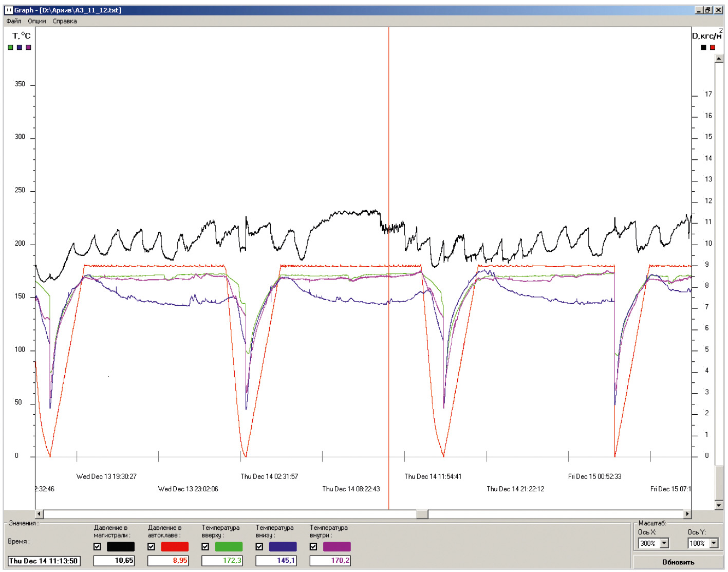
Task: Click black color swatch for магистрали pressure
Action: 121,547
